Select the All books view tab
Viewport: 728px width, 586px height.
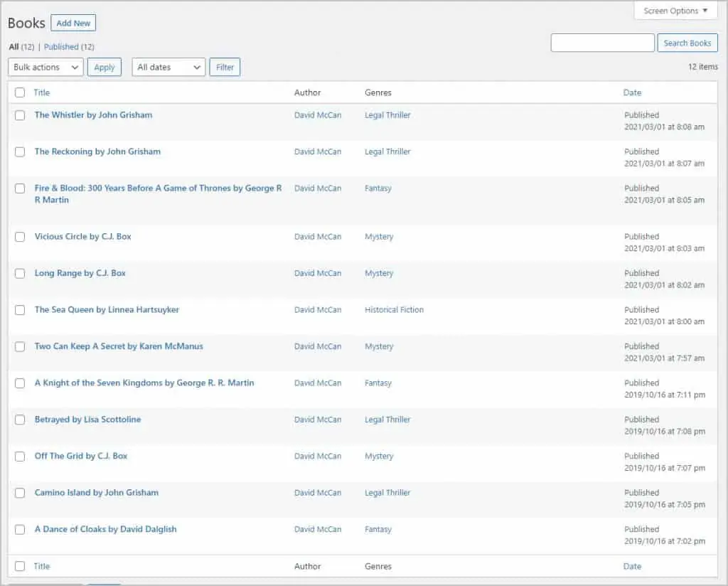[14, 47]
